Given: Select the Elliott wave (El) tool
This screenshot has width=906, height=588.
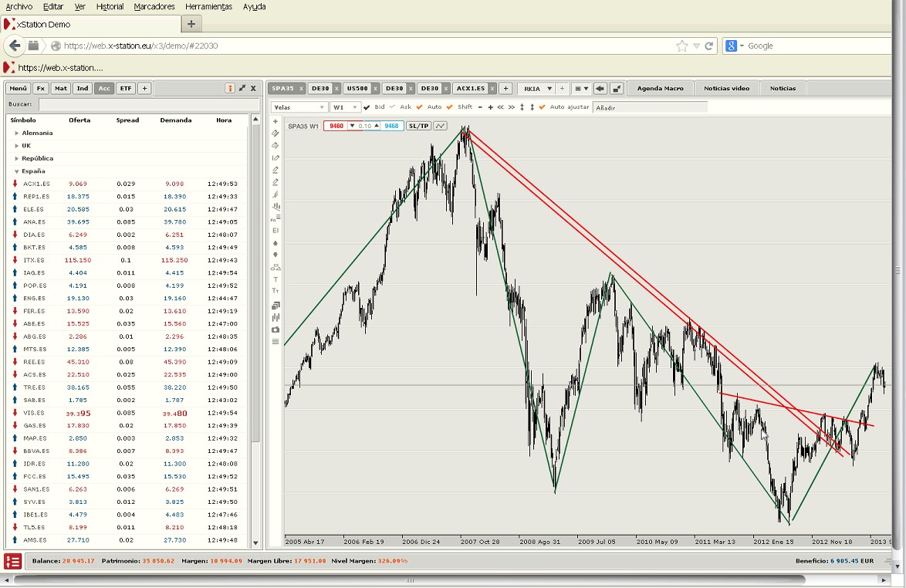Looking at the screenshot, I should (276, 231).
